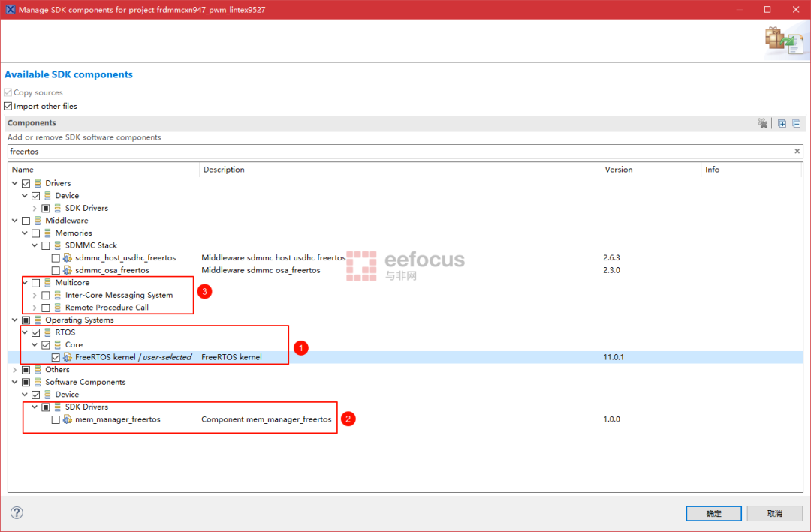Click the 'Middleware sdmmc osa_freertos' description text
811x532 pixels.
pos(261,270)
